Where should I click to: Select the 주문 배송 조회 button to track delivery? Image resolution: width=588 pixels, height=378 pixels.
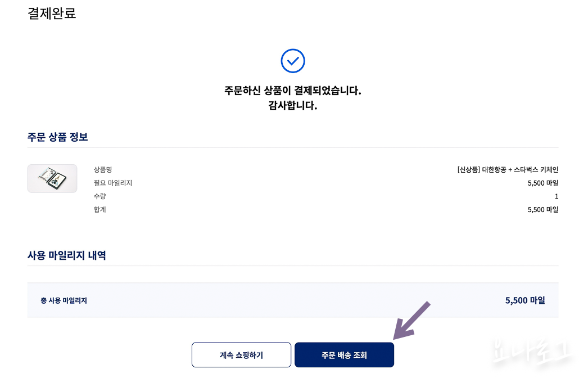point(343,355)
